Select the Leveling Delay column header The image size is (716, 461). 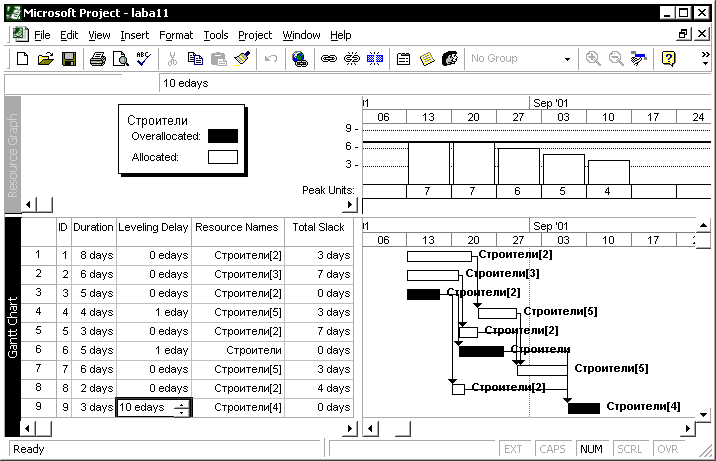coord(153,232)
